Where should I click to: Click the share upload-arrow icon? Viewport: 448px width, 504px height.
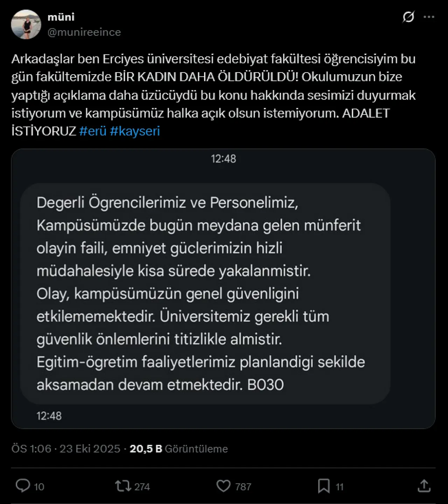[x=424, y=486]
